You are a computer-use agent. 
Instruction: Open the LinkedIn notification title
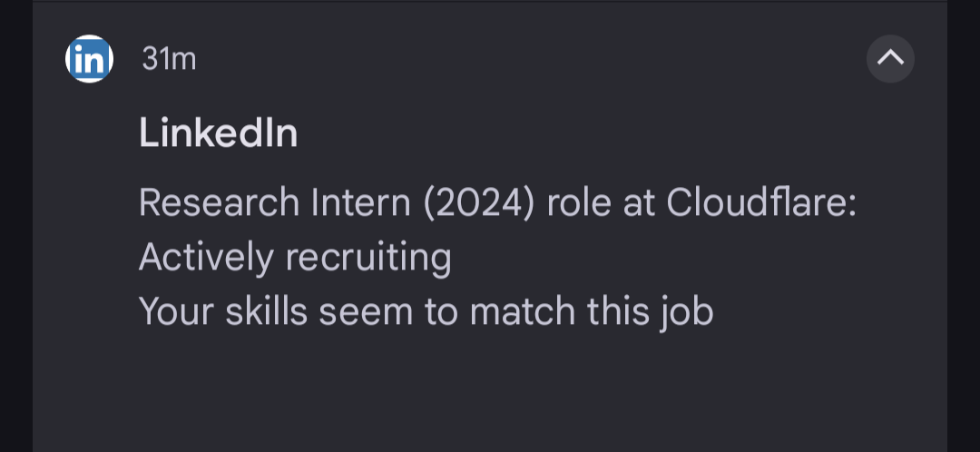[218, 133]
